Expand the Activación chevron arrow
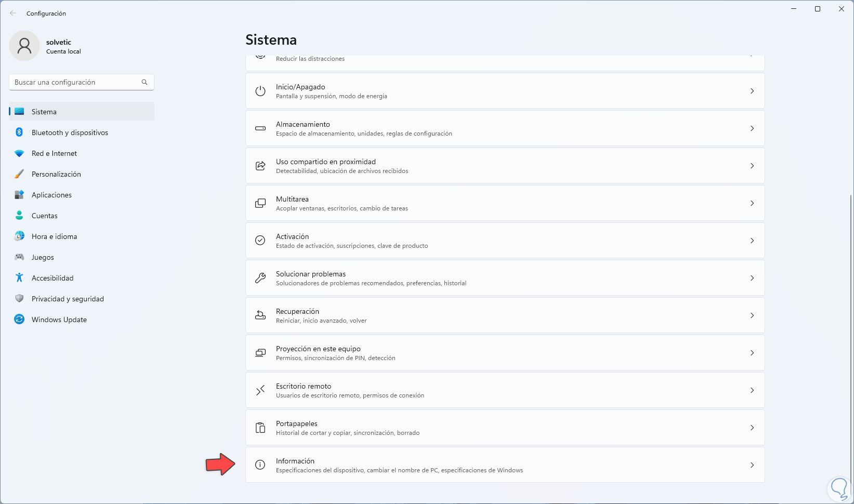Image resolution: width=854 pixels, height=504 pixels. click(x=752, y=241)
